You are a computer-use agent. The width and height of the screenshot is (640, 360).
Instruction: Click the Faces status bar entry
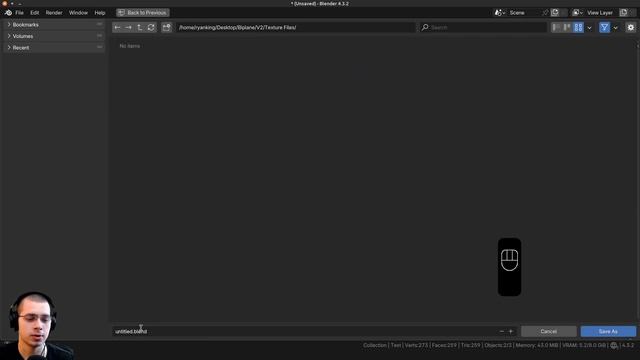tap(444, 345)
